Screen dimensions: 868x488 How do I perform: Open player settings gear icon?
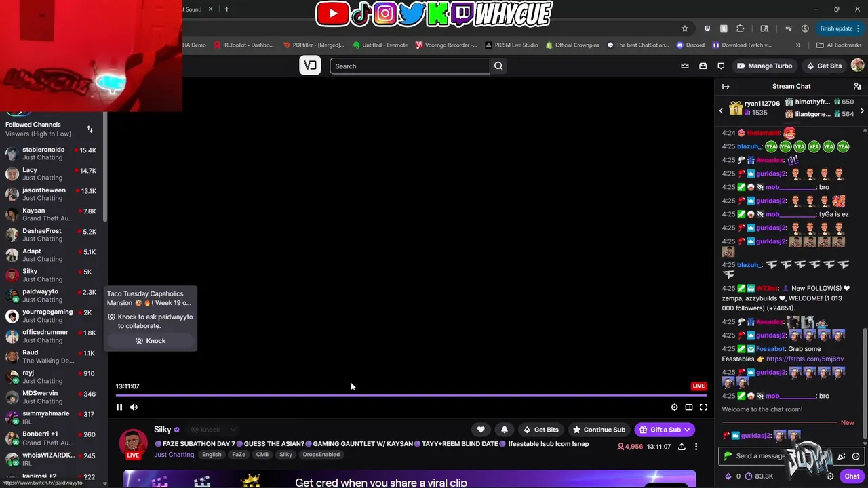coord(674,407)
